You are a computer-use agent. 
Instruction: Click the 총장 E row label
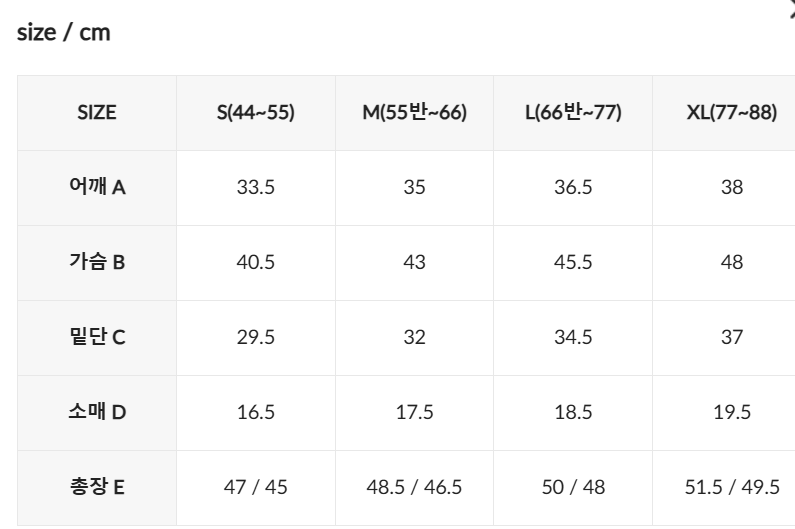click(97, 487)
